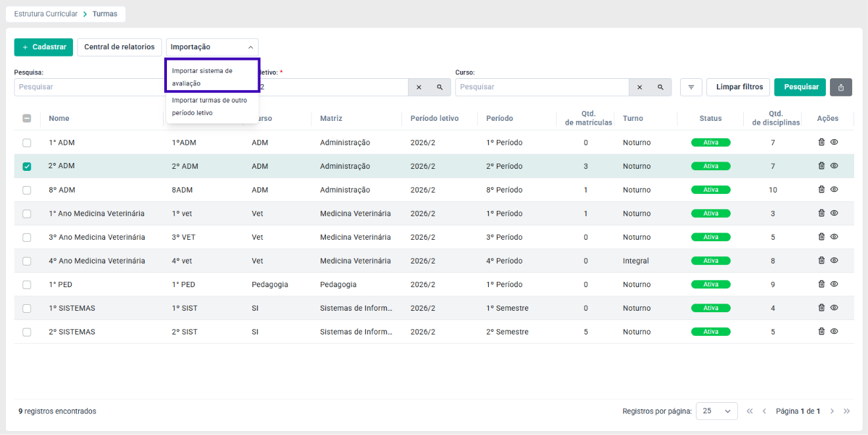Click the eye icon on 2° SISTEMAS row

834,331
